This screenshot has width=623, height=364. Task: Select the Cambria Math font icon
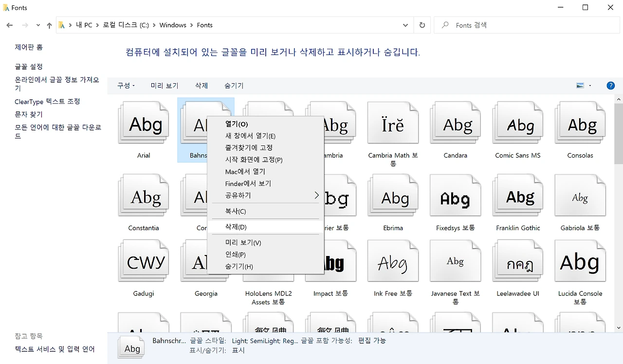tap(393, 124)
